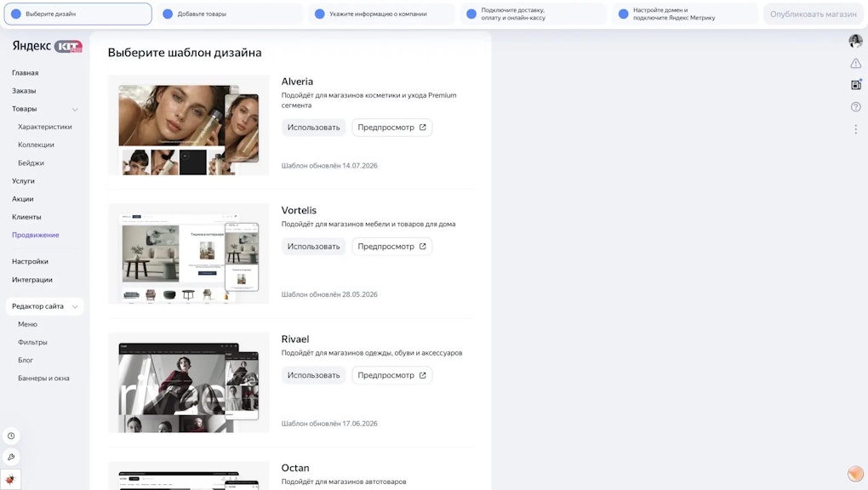Click the Octan template title
The height and width of the screenshot is (490, 868).
(295, 468)
